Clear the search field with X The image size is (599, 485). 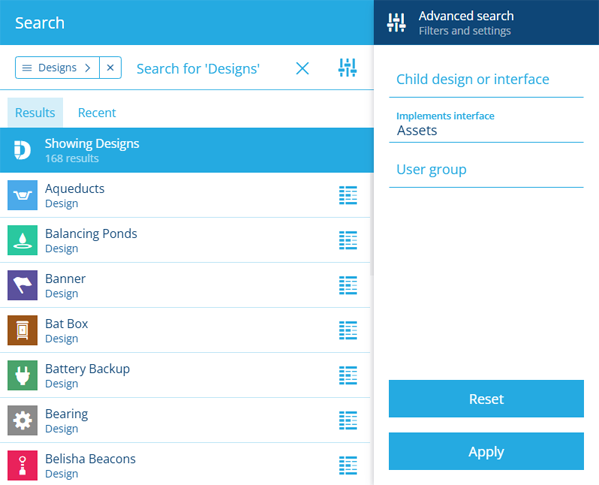point(302,68)
